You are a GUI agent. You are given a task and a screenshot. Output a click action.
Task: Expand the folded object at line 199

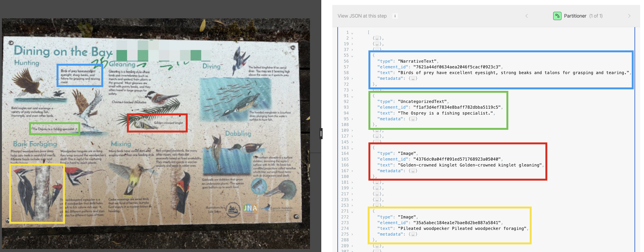pos(352,188)
